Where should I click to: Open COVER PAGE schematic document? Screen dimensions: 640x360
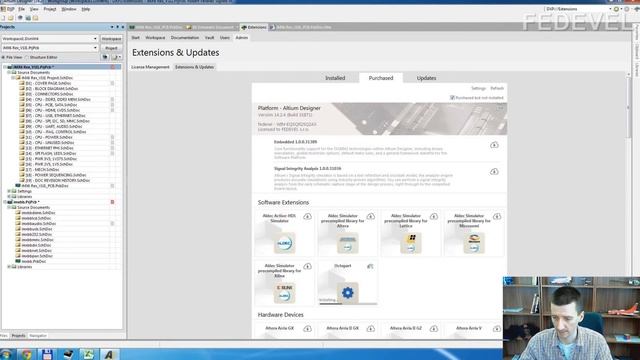coord(48,83)
